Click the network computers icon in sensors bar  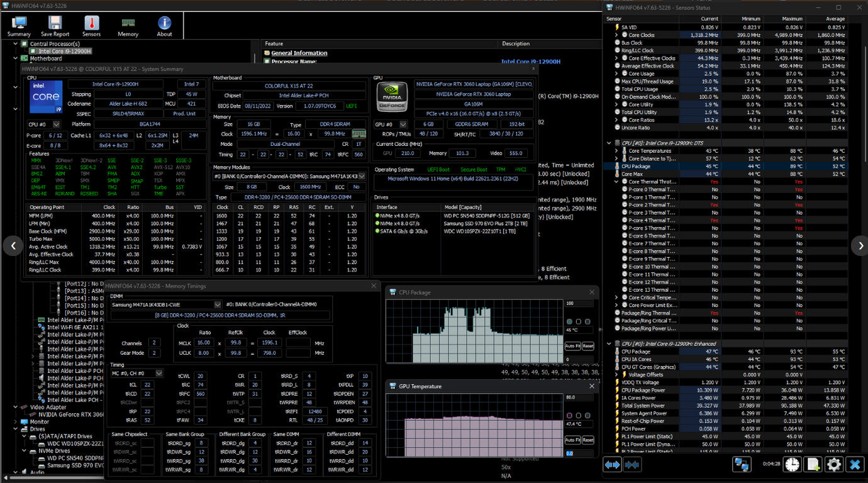[742, 465]
